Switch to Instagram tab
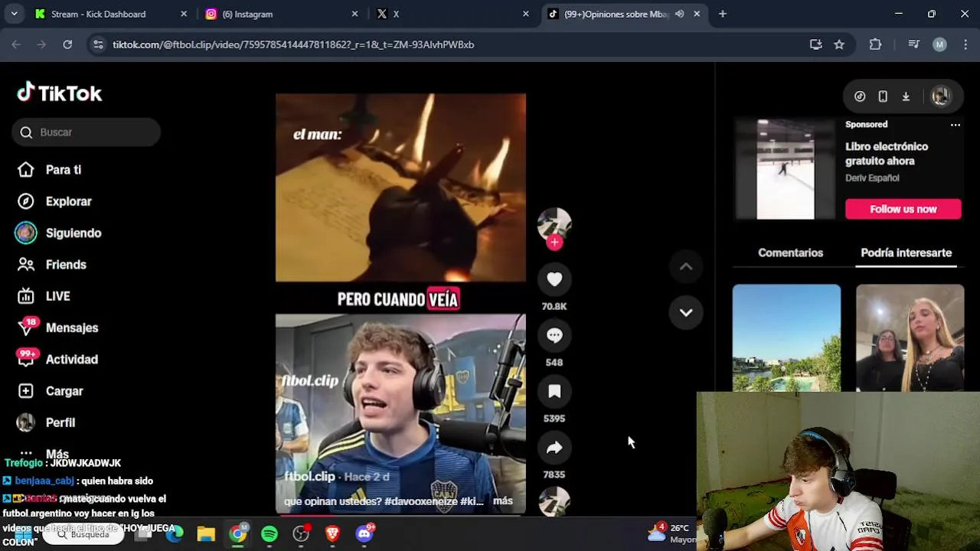Image resolution: width=980 pixels, height=551 pixels. coord(280,14)
